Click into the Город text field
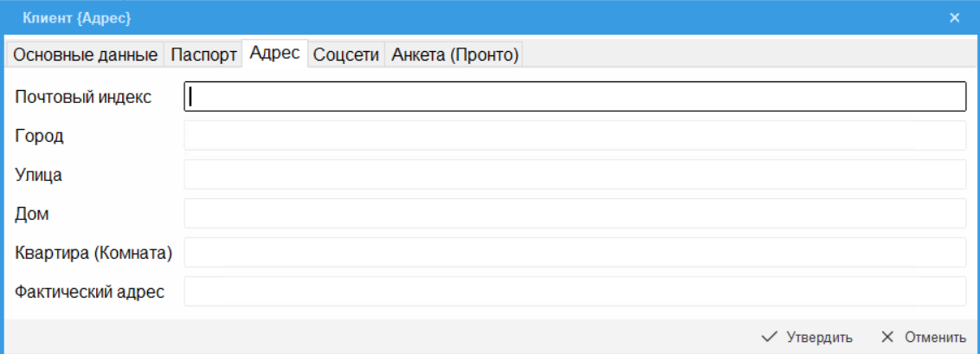Image resolution: width=980 pixels, height=354 pixels. (x=575, y=136)
